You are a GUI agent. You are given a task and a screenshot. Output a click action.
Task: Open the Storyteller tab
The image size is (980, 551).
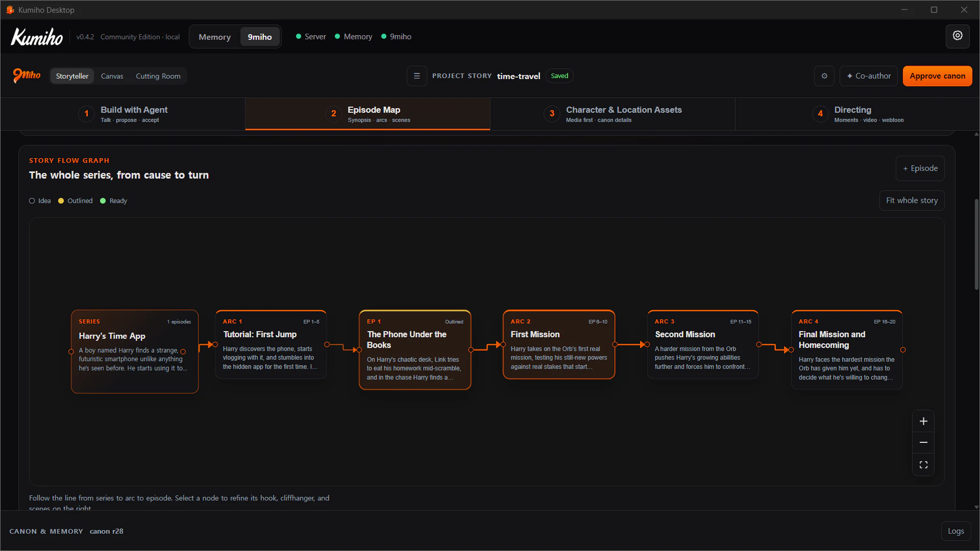[72, 76]
